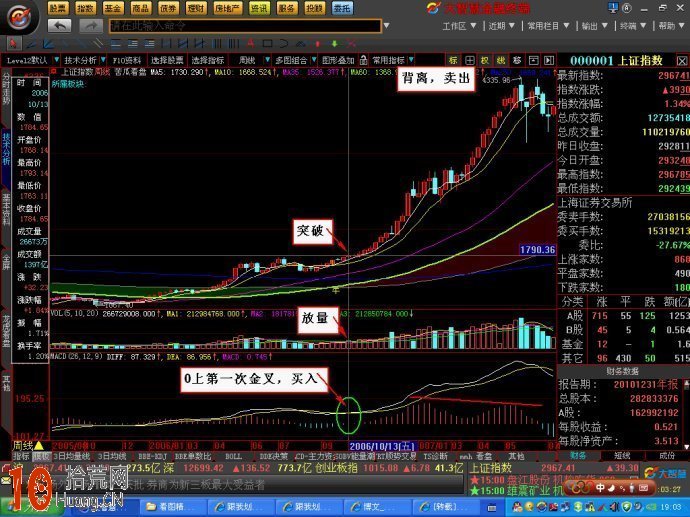Click the back arrow navigation button

point(59,26)
